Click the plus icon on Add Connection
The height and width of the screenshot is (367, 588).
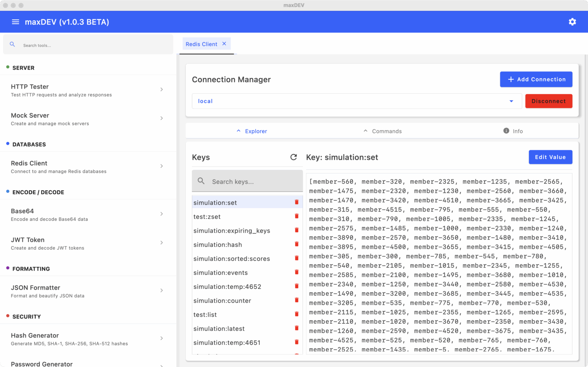pos(510,79)
